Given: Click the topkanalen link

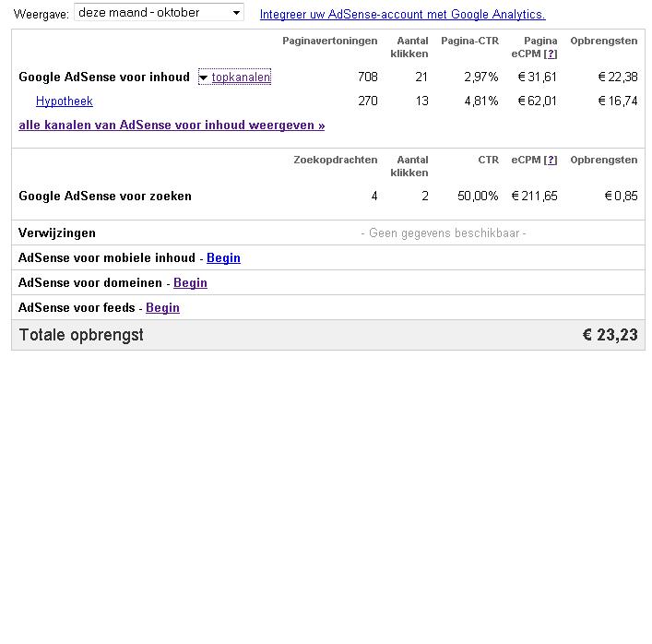Looking at the screenshot, I should 242,77.
